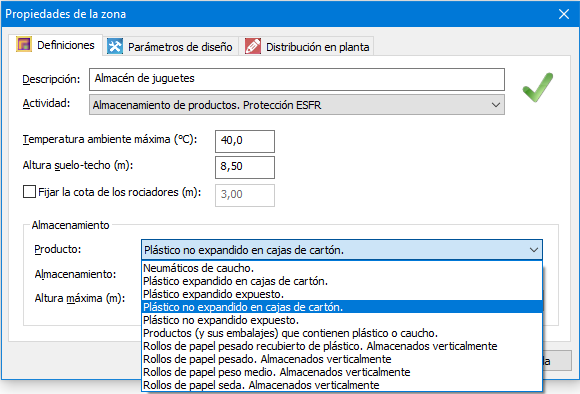The image size is (580, 394).
Task: Expand the Actividad dropdown arrow
Action: pyautogui.click(x=496, y=105)
